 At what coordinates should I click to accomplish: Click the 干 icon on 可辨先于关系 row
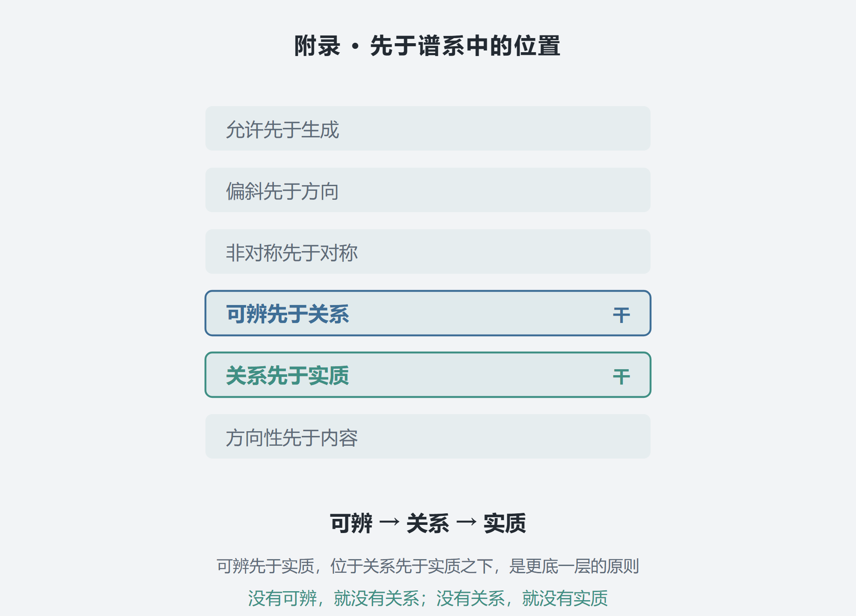[621, 315]
